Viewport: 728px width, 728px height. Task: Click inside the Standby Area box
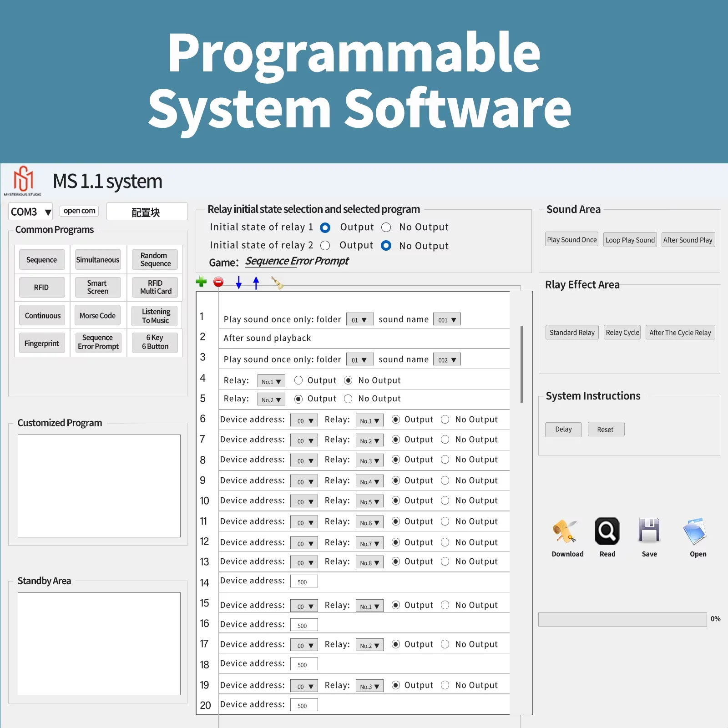pos(99,644)
